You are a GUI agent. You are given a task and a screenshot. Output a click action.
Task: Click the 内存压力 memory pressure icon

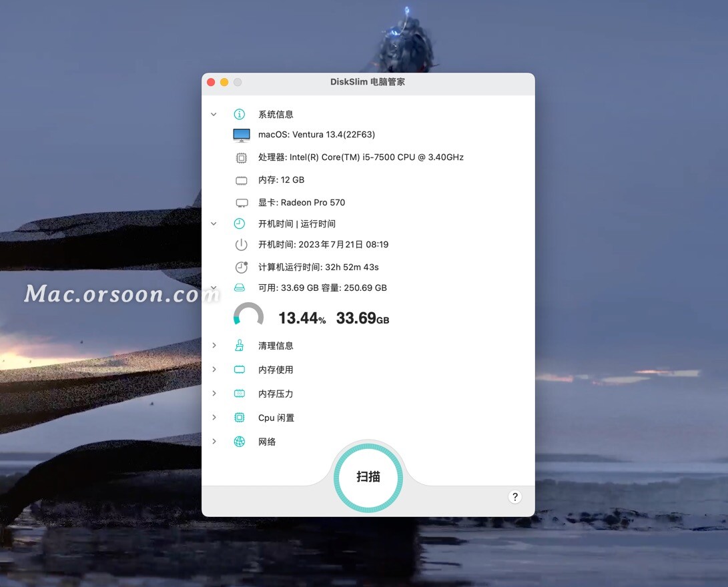coord(241,393)
